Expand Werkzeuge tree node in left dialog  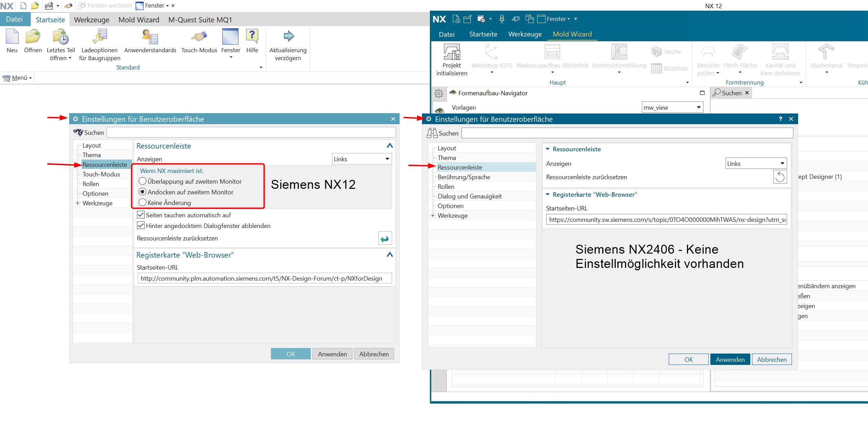coord(78,203)
